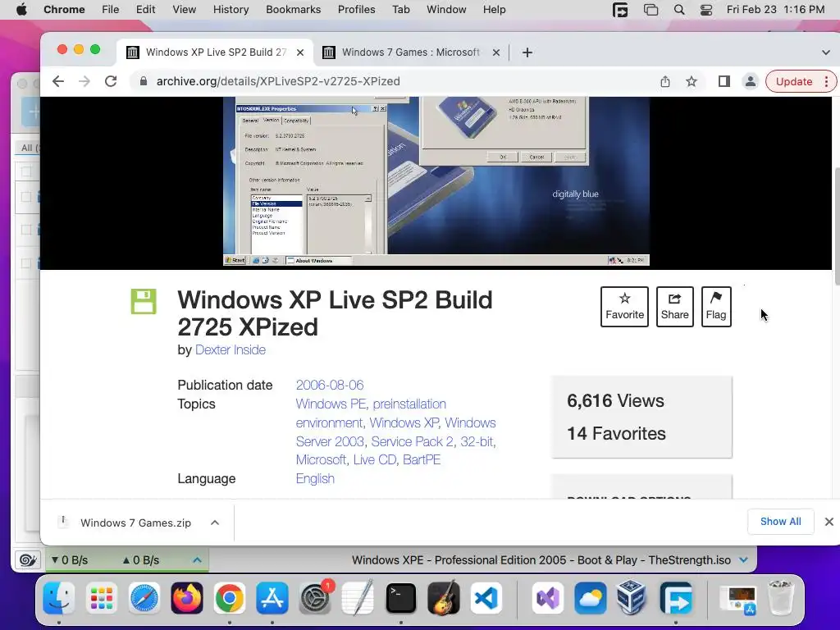Viewport: 840px width, 630px height.
Task: Open the tab search dropdown arrow
Action: 825,52
